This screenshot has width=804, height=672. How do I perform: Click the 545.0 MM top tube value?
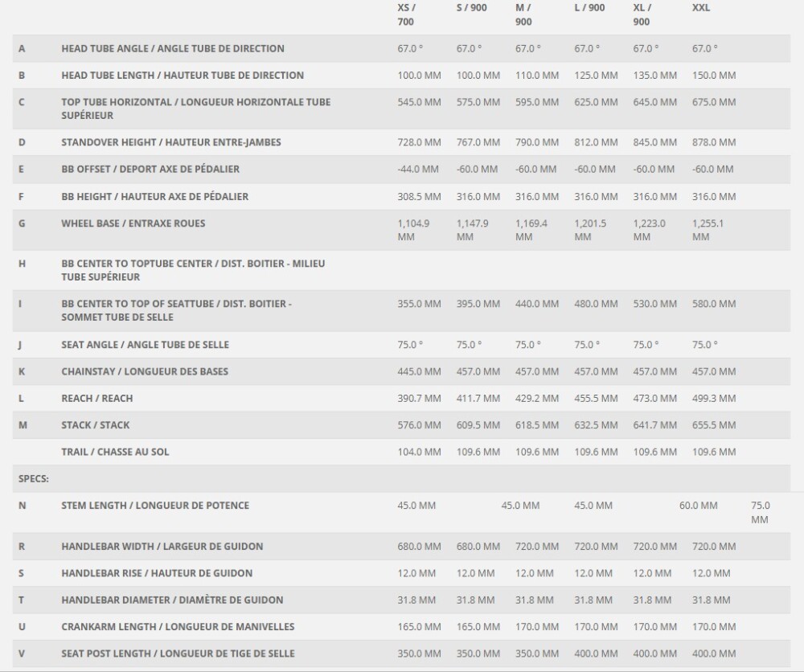click(x=419, y=102)
